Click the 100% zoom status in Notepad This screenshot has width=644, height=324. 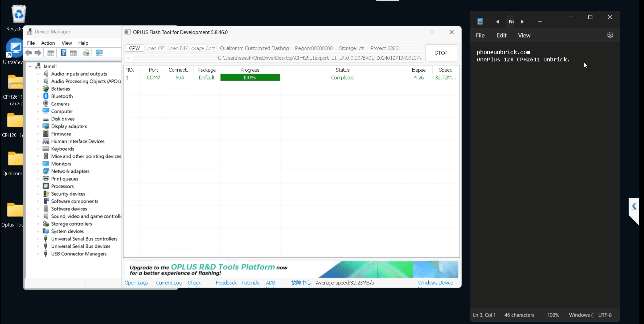point(553,315)
